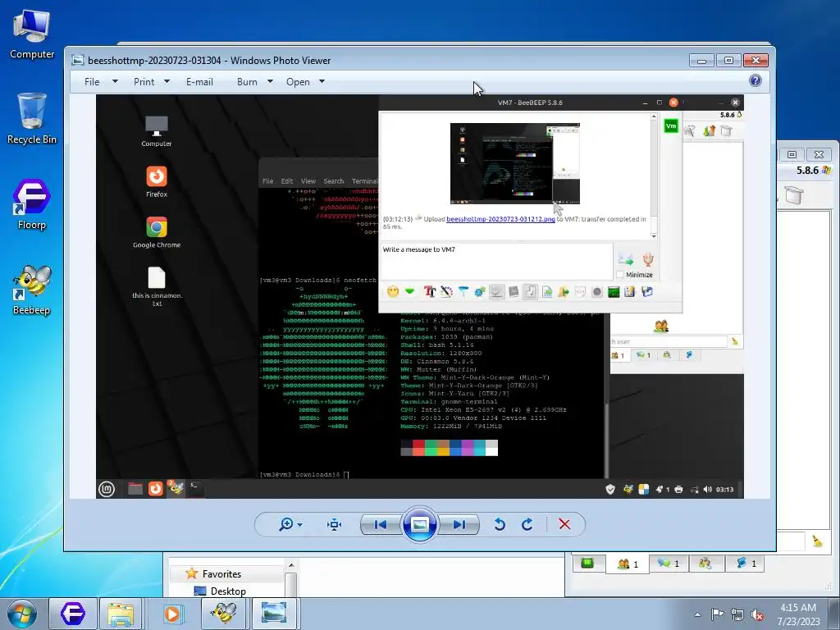The width and height of the screenshot is (840, 630).
Task: Click the Photo Viewer title bar icon
Action: pyautogui.click(x=78, y=60)
